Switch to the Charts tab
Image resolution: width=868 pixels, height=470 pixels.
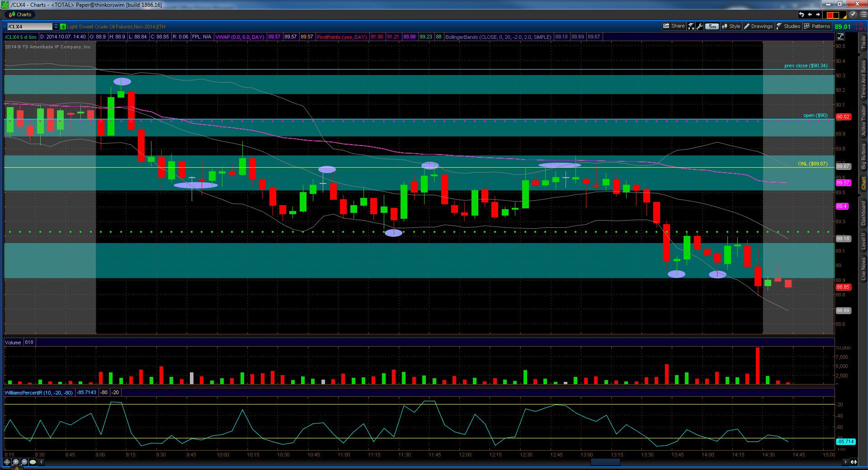click(x=20, y=14)
